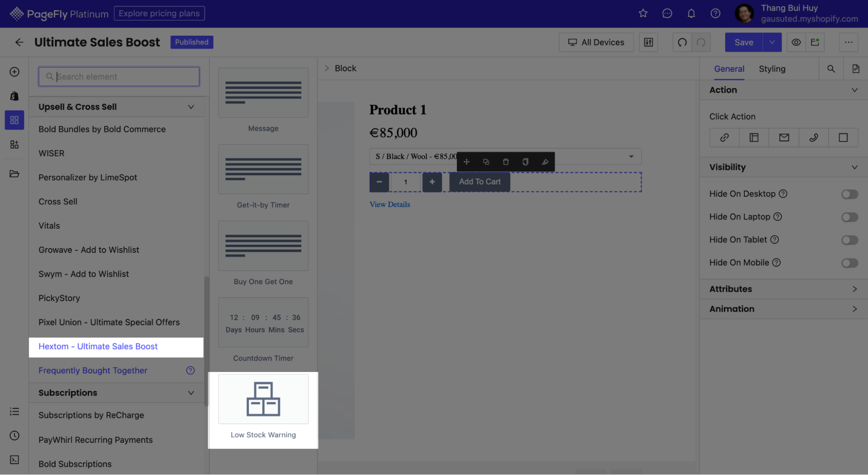
Task: Select the email click action icon
Action: pyautogui.click(x=784, y=138)
